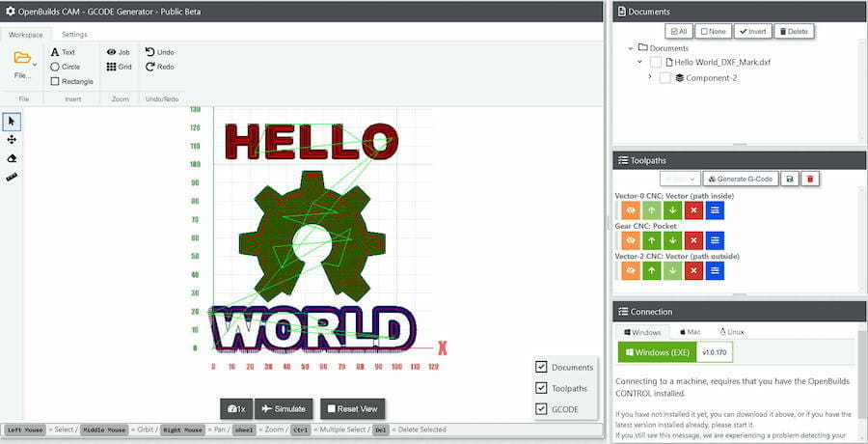Move Vector-0 toolpath down
This screenshot has height=444, width=868.
click(x=672, y=210)
